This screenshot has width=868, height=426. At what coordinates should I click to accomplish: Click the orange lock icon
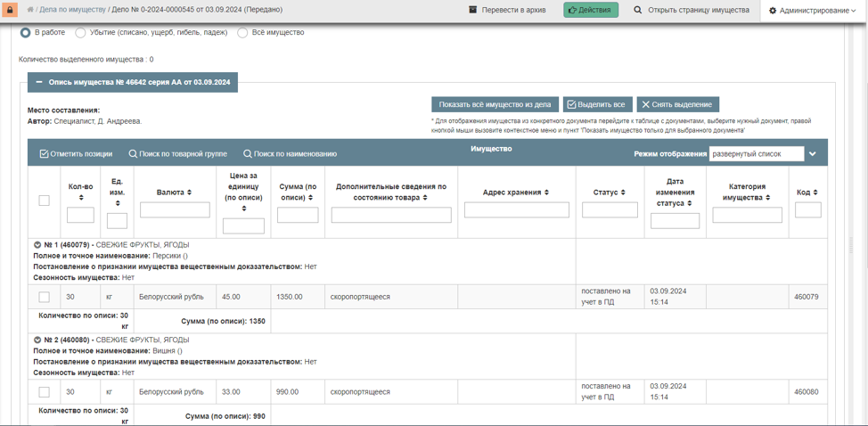coord(10,11)
